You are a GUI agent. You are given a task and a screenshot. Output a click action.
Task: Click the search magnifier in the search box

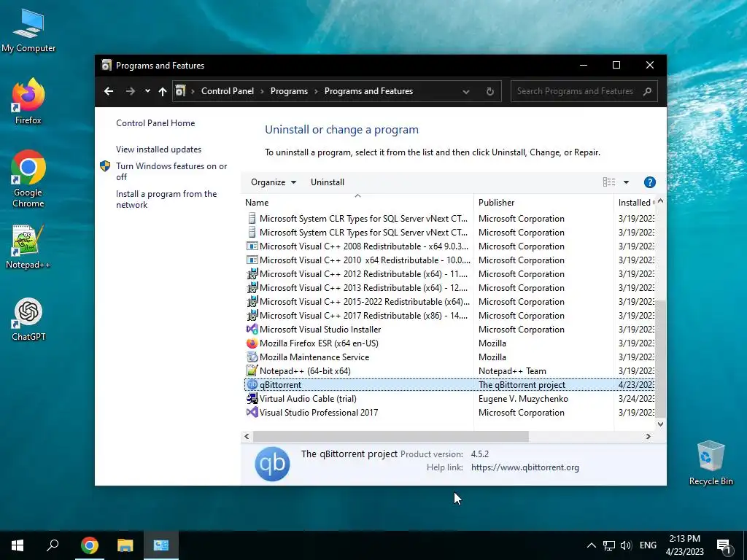[x=647, y=91]
